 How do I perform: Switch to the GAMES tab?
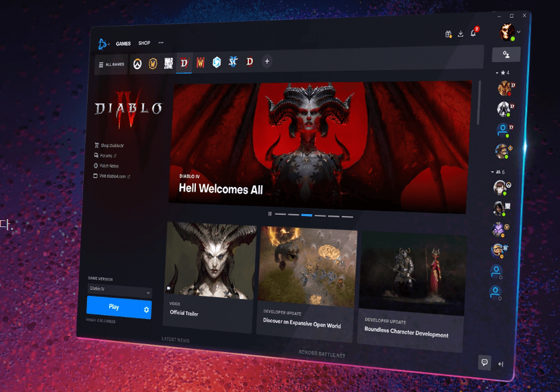point(123,44)
